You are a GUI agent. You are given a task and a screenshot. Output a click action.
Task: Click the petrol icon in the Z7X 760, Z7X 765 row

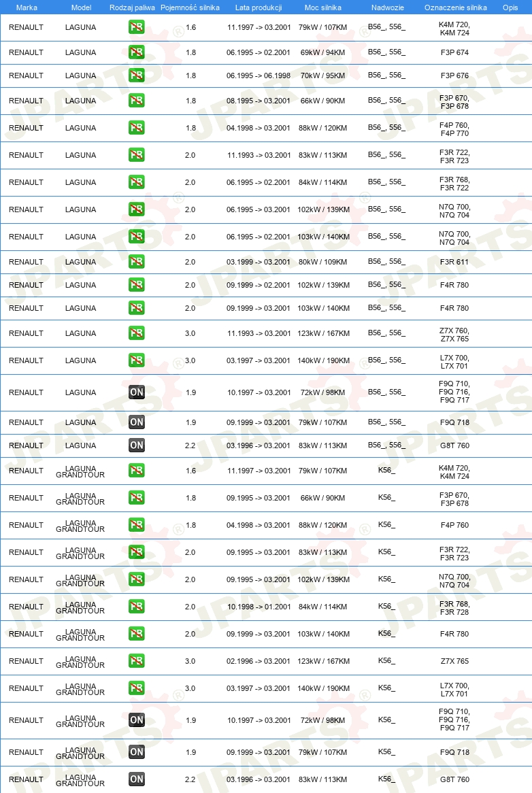137,333
